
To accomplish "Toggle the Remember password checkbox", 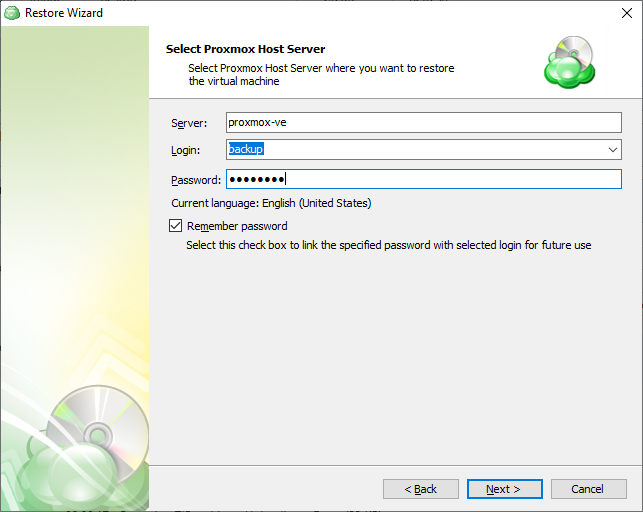I will pyautogui.click(x=177, y=226).
